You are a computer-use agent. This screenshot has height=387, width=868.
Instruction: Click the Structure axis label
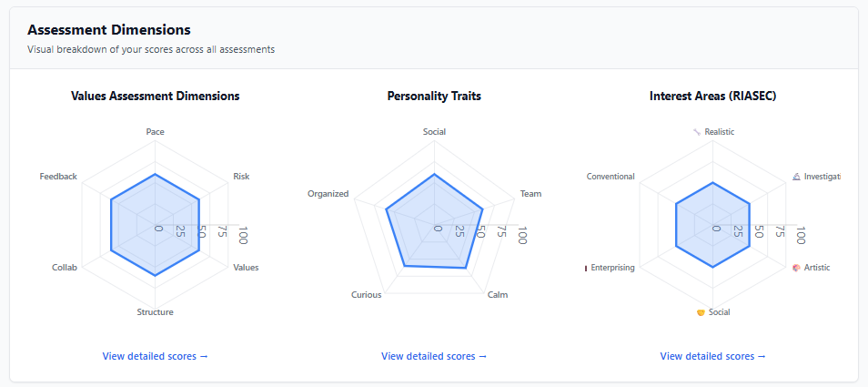tap(156, 312)
